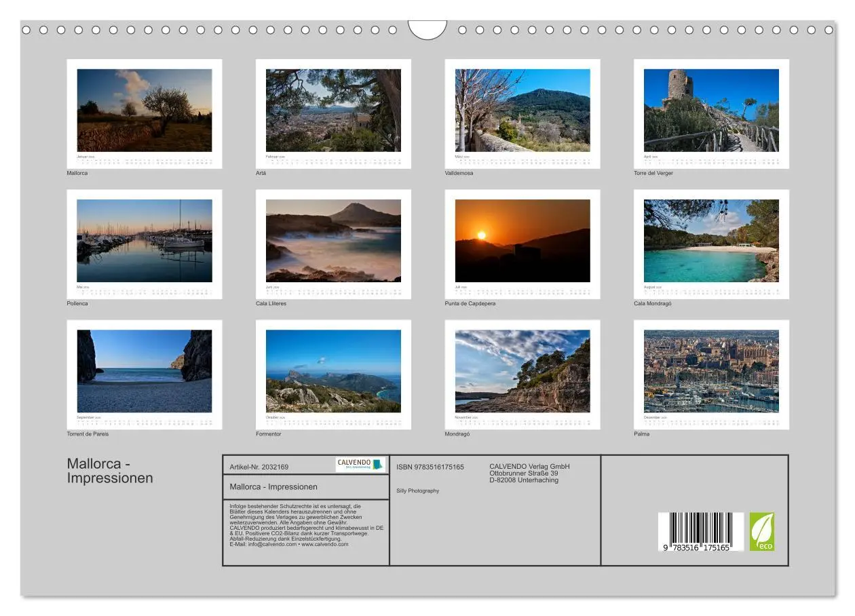Click the CALVENDO logo icon
This screenshot has height=616, width=855.
(360, 464)
